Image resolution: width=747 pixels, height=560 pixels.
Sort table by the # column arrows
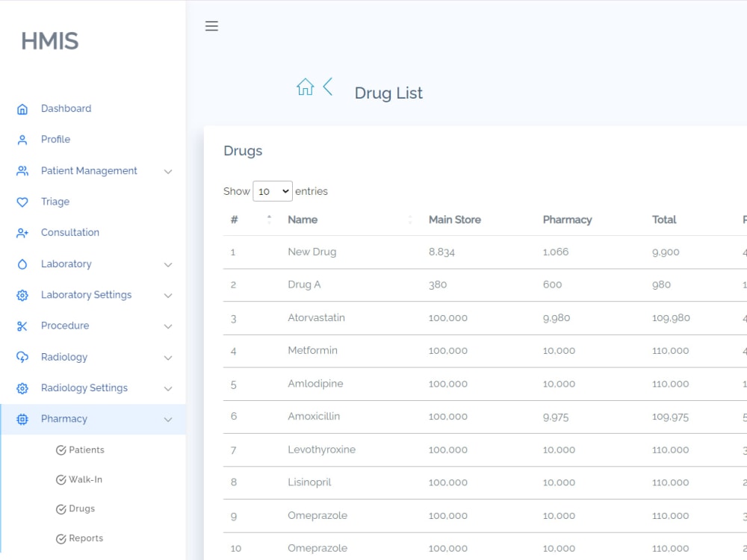(x=269, y=220)
